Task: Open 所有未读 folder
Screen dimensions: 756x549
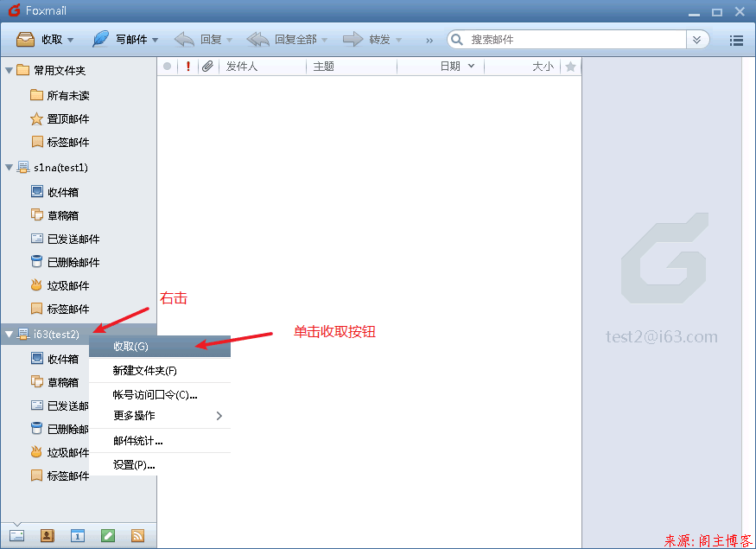Action: pyautogui.click(x=60, y=95)
